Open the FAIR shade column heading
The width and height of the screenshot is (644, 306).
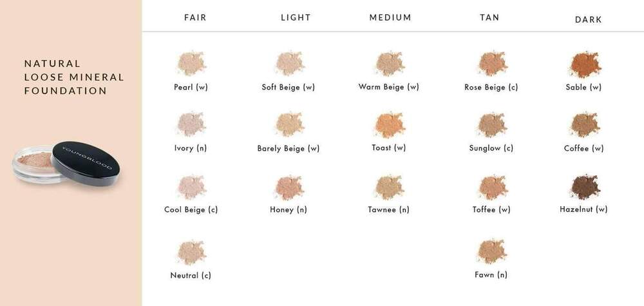click(x=195, y=18)
